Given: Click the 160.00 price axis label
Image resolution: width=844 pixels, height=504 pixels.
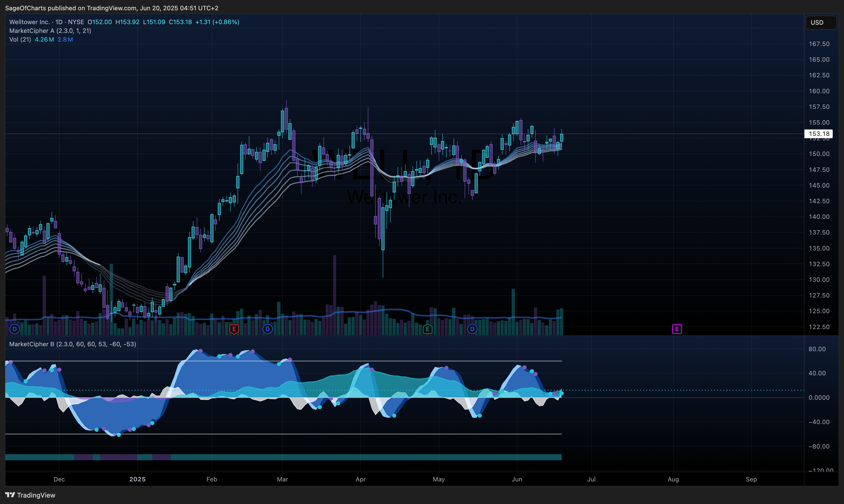Looking at the screenshot, I should pos(819,91).
